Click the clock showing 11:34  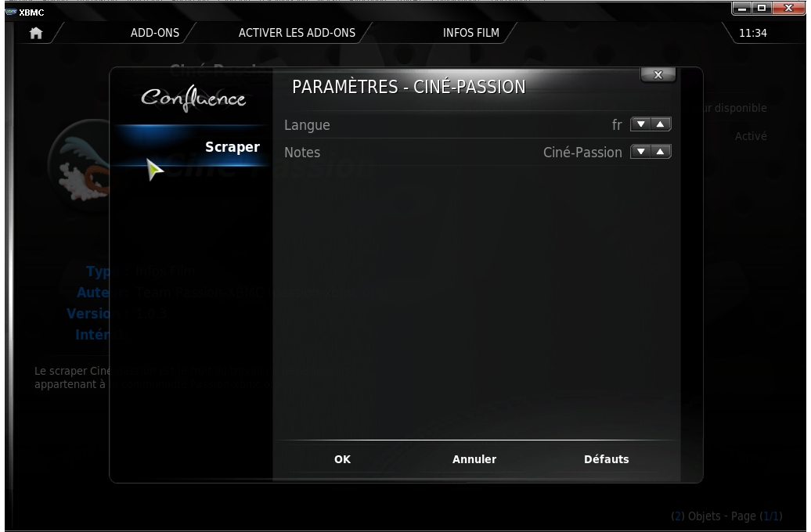tap(752, 33)
